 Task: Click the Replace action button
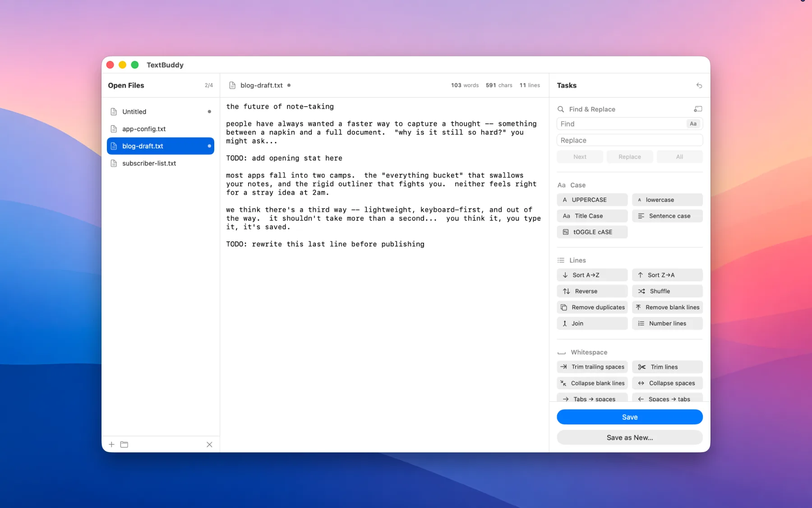(x=629, y=157)
